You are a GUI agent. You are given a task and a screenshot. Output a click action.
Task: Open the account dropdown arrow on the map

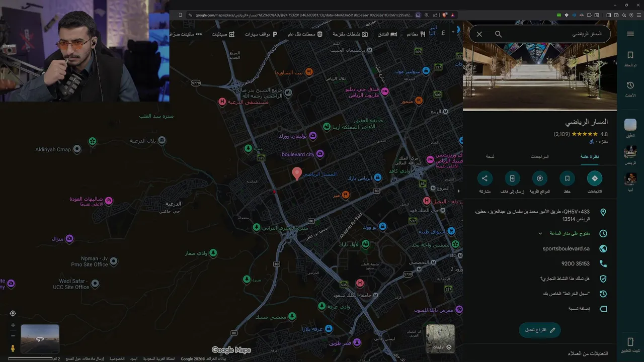[x=453, y=32]
